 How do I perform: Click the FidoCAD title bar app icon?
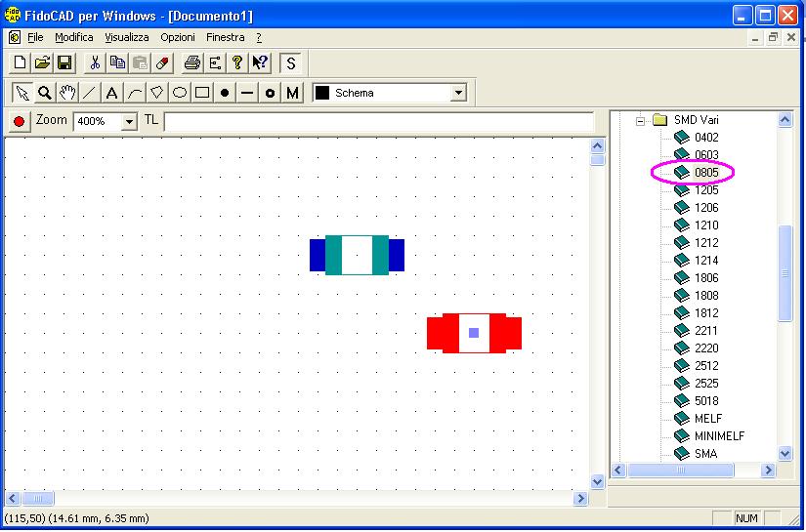pos(13,16)
